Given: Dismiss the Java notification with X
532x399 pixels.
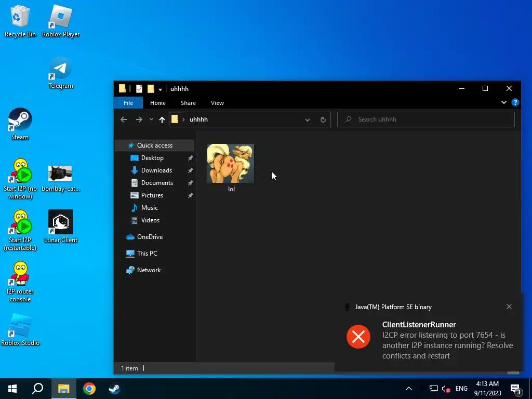Looking at the screenshot, I should pos(509,307).
